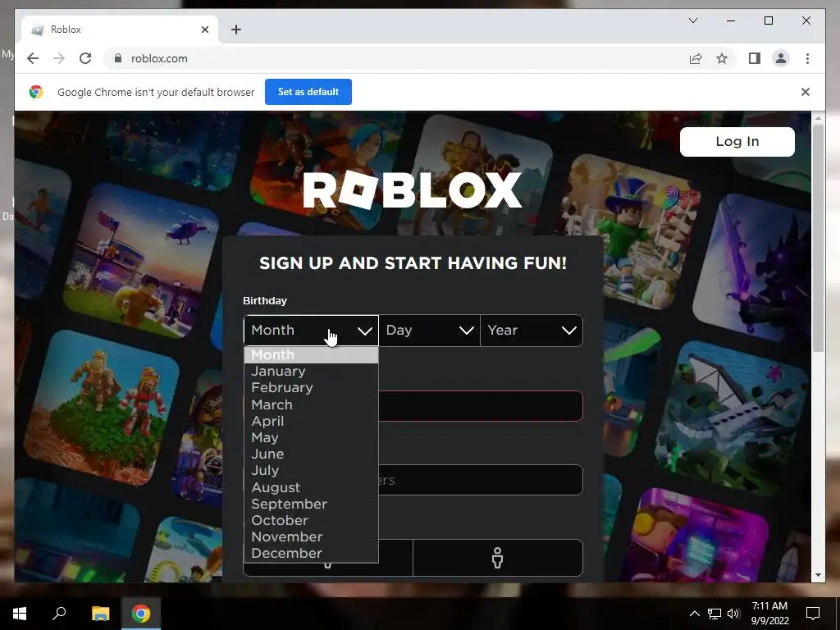840x630 pixels.
Task: Select November from the month list
Action: [311, 536]
